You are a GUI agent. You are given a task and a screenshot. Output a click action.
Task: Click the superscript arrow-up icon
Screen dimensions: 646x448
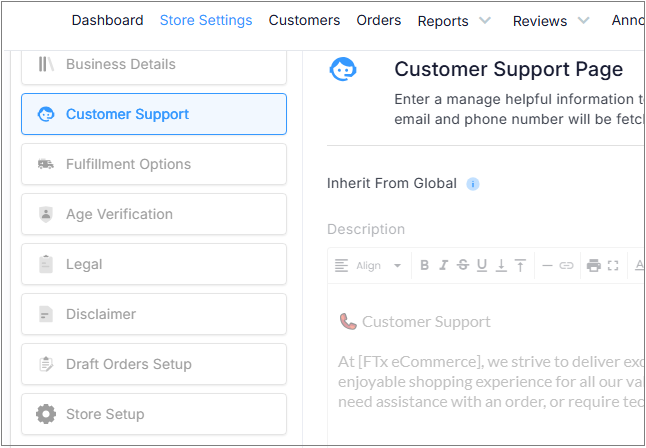click(x=520, y=265)
